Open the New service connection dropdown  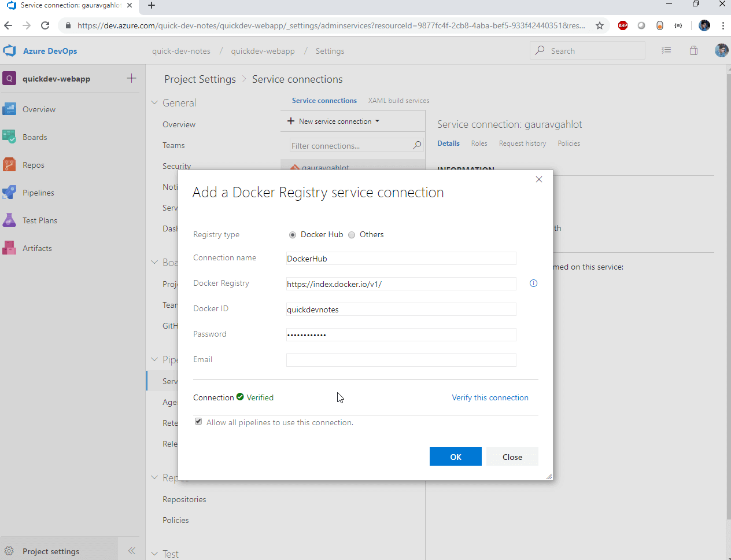pos(334,121)
